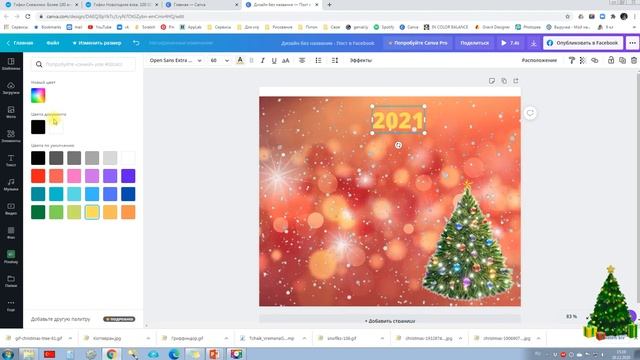The image size is (640, 360).
Task: Toggle the lock icon in toolbar
Action: click(x=611, y=60)
